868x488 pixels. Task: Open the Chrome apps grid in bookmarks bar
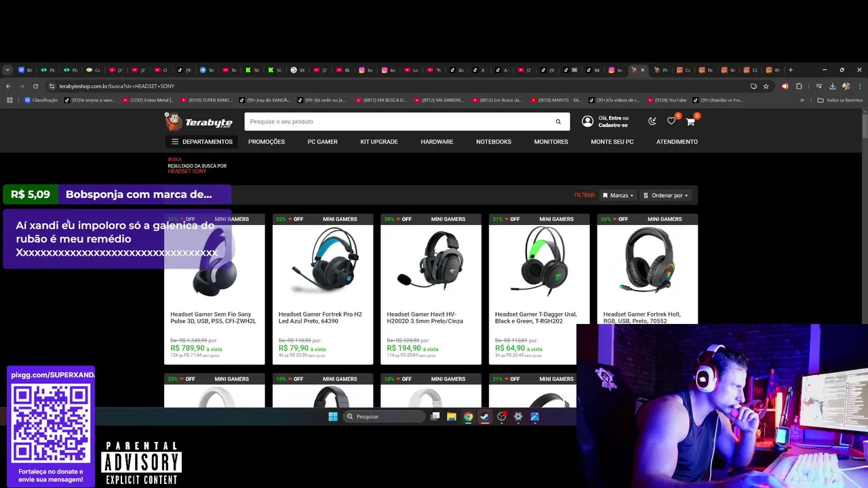(9, 100)
